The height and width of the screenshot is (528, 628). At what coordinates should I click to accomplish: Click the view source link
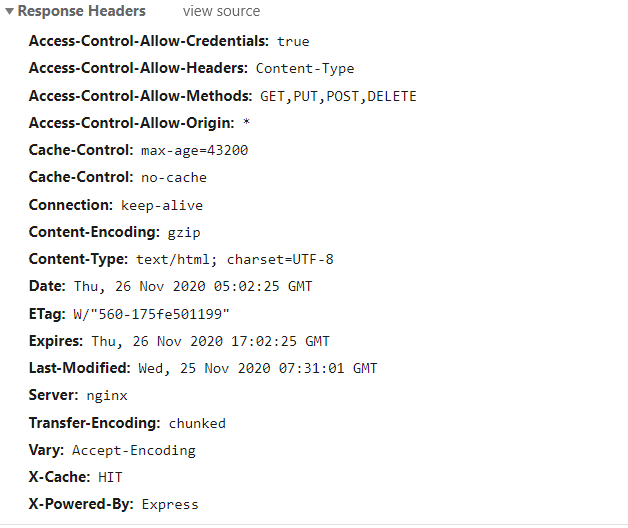point(221,12)
